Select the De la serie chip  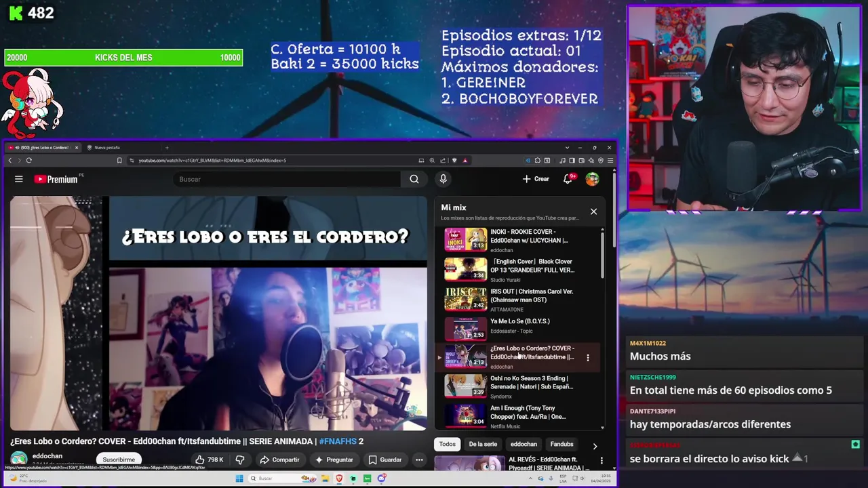483,445
